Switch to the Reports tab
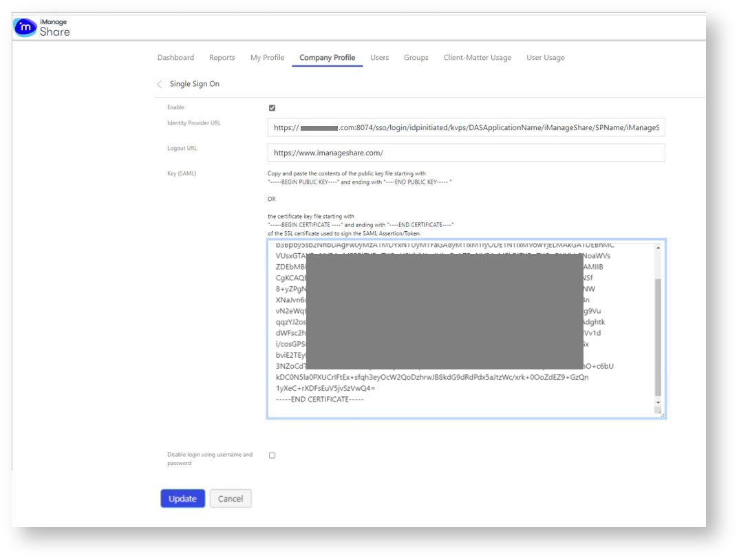Image resolution: width=739 pixels, height=560 pixels. point(222,58)
